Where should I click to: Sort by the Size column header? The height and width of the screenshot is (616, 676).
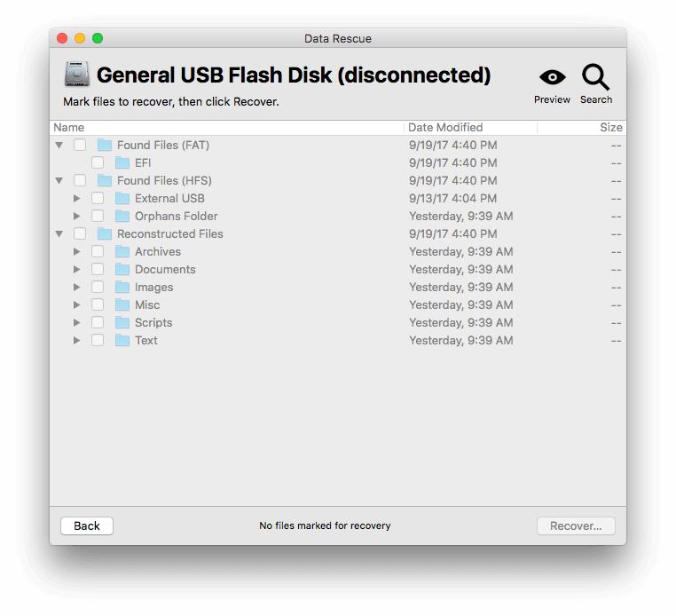point(610,128)
